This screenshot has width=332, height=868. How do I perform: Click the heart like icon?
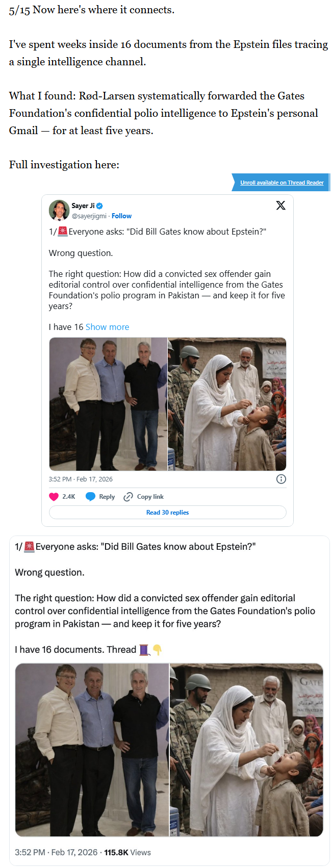click(54, 497)
